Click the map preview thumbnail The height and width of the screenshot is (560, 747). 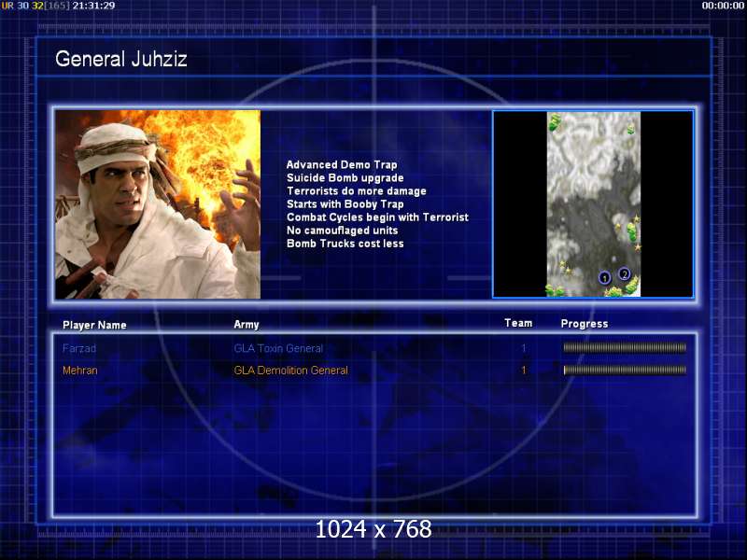point(593,204)
